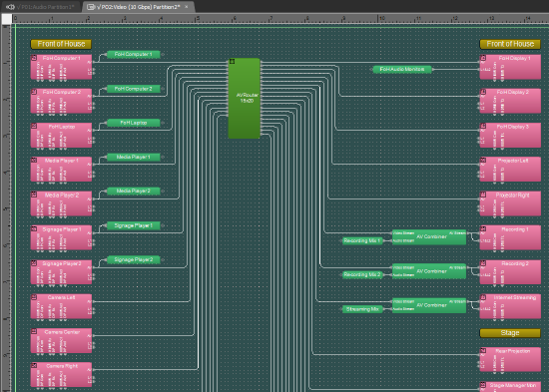The height and width of the screenshot is (392, 549).
Task: Click the corner icon of pink Media Player 1 block
Action: 34,160
